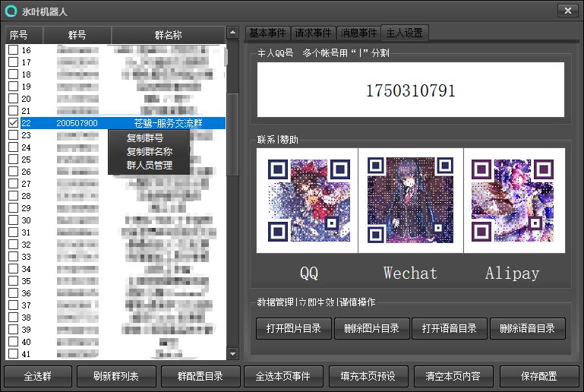Viewport: 584px width, 392px height.
Task: Select group number 200507900 cell
Action: 77,123
